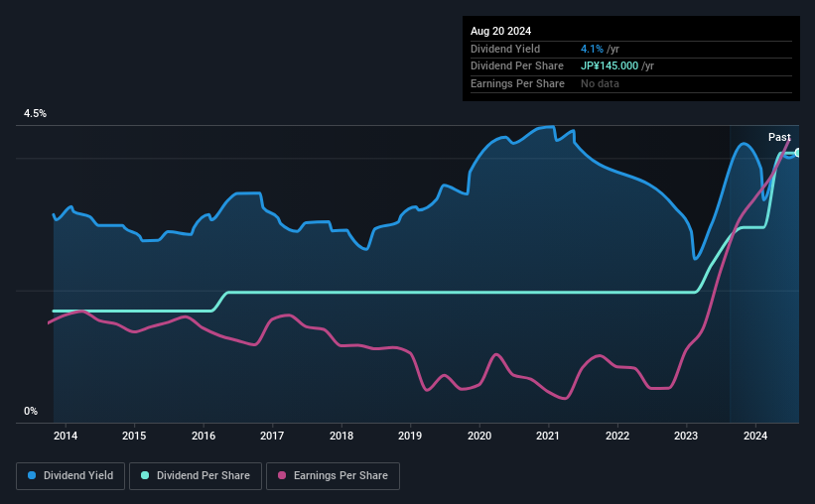Toggle the Dividend Per Share legend button
Screen dimensions: 815x504
pyautogui.click(x=196, y=476)
